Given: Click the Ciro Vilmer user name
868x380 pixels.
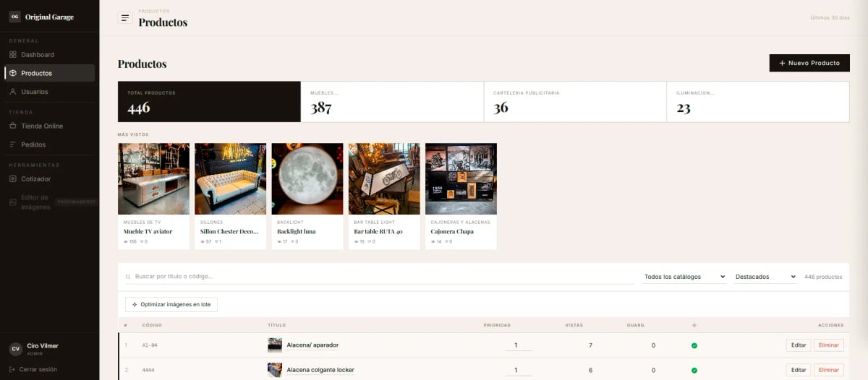Looking at the screenshot, I should (43, 346).
